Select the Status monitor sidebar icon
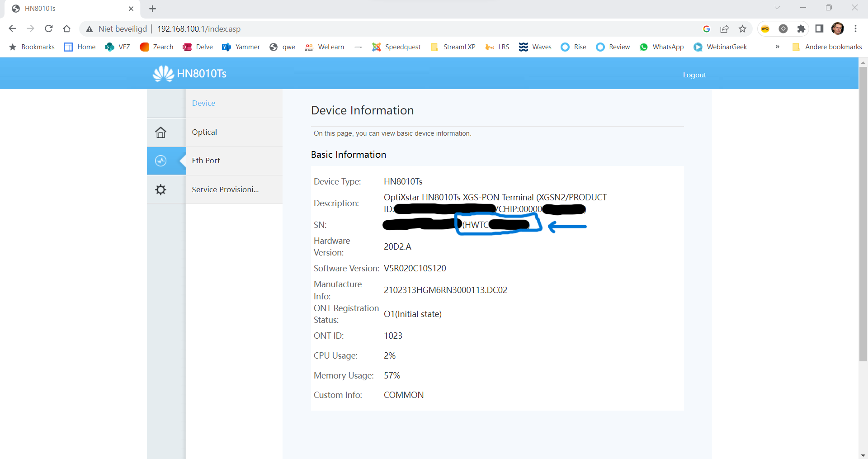 tap(160, 161)
